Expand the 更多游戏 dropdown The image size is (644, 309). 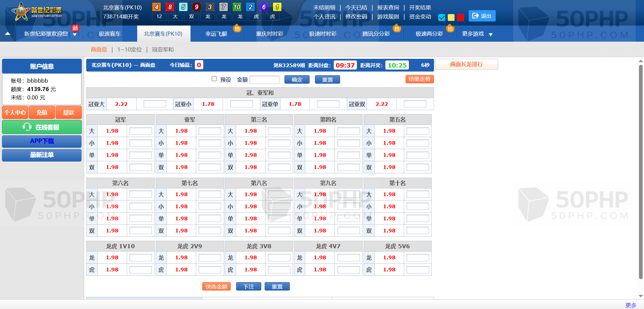491,34
